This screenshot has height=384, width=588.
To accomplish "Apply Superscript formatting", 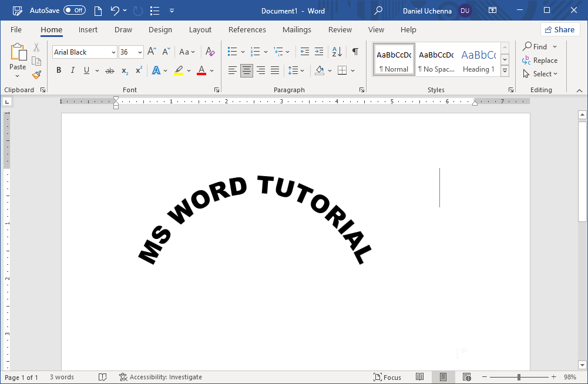I will pos(137,70).
